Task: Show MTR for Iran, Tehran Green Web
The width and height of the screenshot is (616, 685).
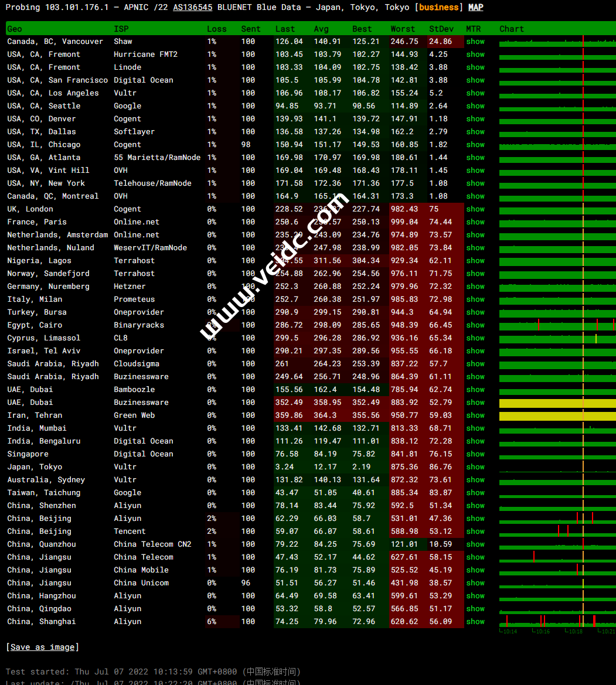Action: (475, 415)
